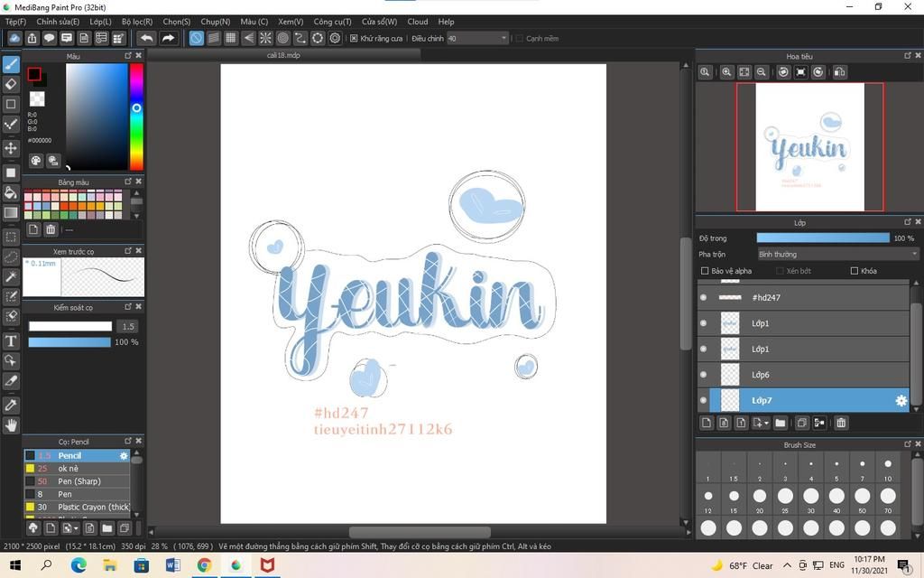The width and height of the screenshot is (924, 578).
Task: Enable the radial snap guide
Action: [x=266, y=38]
